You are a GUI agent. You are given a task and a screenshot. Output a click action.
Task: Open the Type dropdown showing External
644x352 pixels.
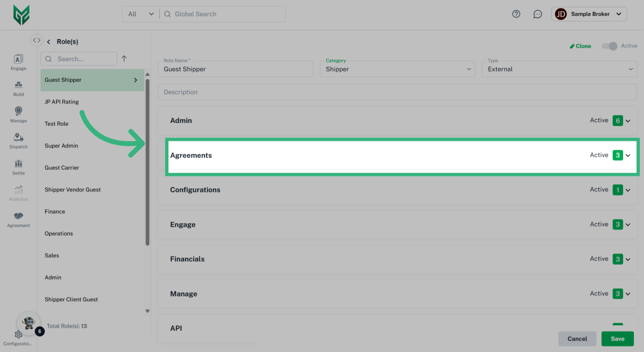[x=630, y=69]
